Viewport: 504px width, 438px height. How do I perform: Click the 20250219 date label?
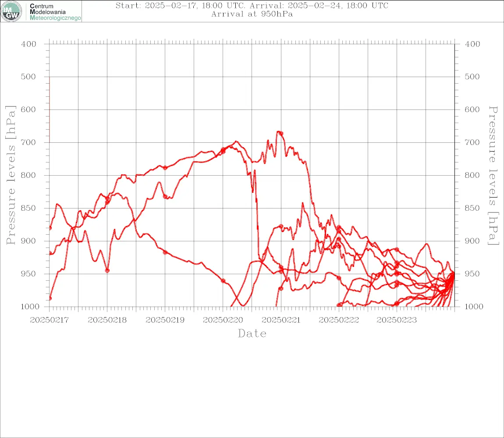click(165, 320)
